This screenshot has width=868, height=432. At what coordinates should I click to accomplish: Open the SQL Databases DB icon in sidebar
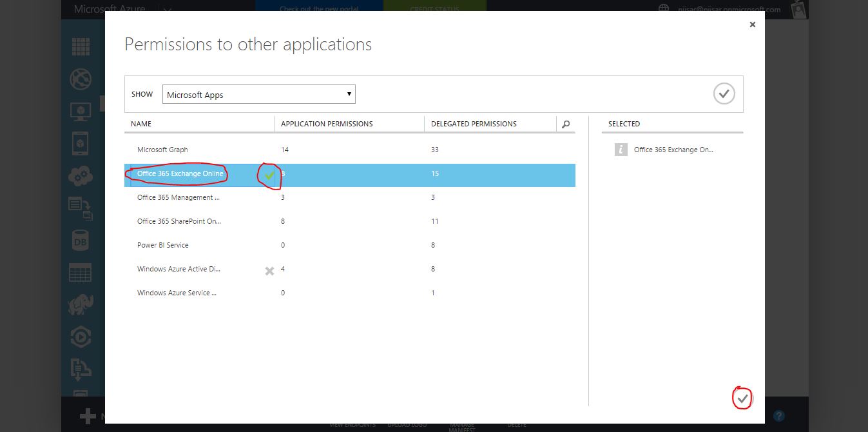pos(81,241)
